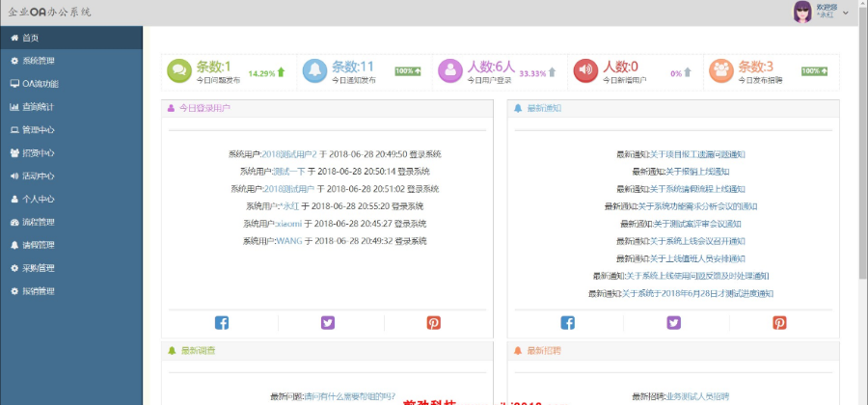Image resolution: width=868 pixels, height=405 pixels.
Task: Open notice 关于系统于2018年6月28日才测试进度通知
Action: [x=697, y=294]
